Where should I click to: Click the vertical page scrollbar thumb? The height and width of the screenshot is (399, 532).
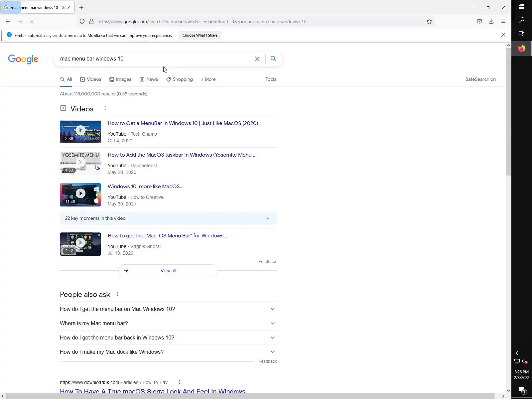508,112
